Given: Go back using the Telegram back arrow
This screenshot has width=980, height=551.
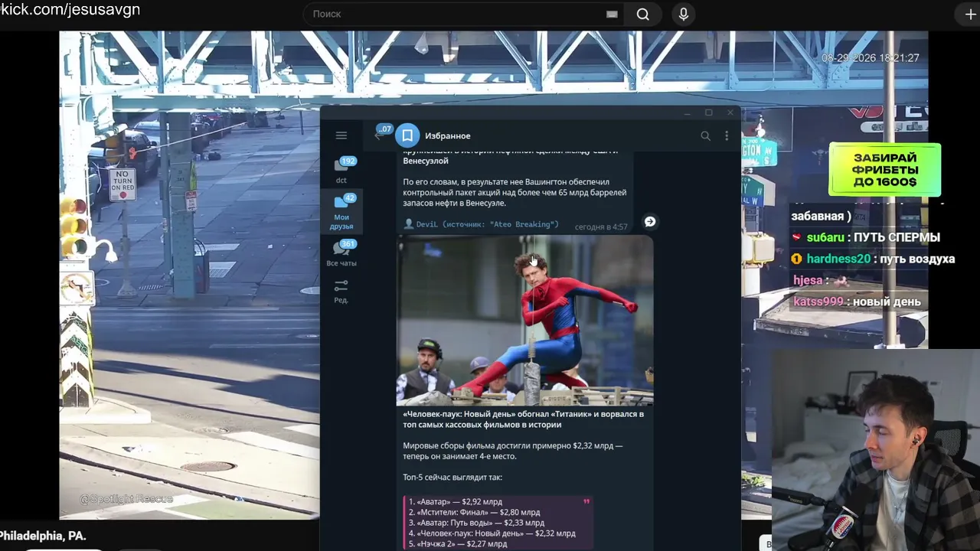Looking at the screenshot, I should pyautogui.click(x=377, y=135).
